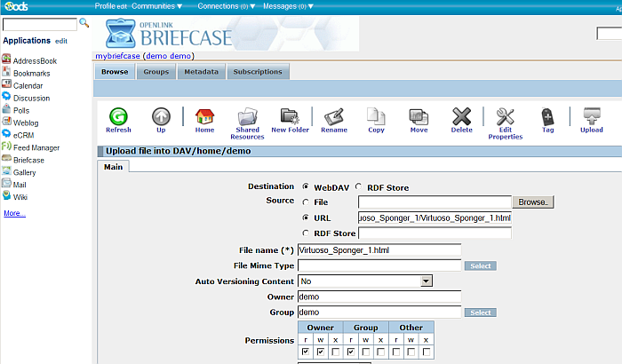Click the File name input field
Image resolution: width=622 pixels, height=364 pixels.
click(x=379, y=249)
